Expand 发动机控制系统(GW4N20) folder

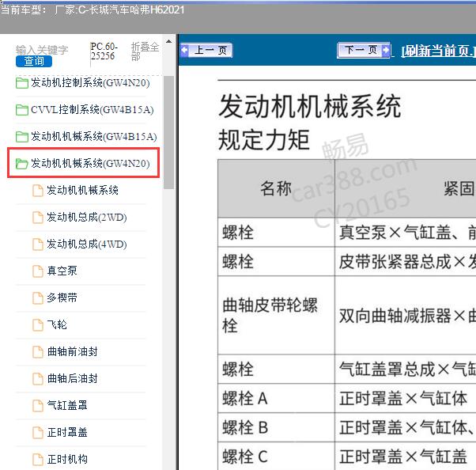tap(90, 82)
